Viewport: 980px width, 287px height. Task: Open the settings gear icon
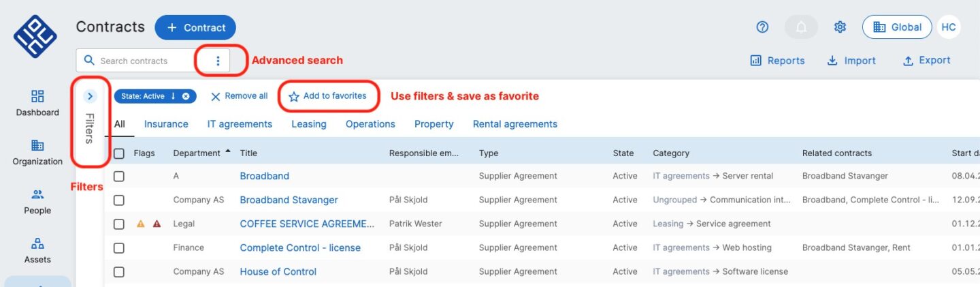840,27
